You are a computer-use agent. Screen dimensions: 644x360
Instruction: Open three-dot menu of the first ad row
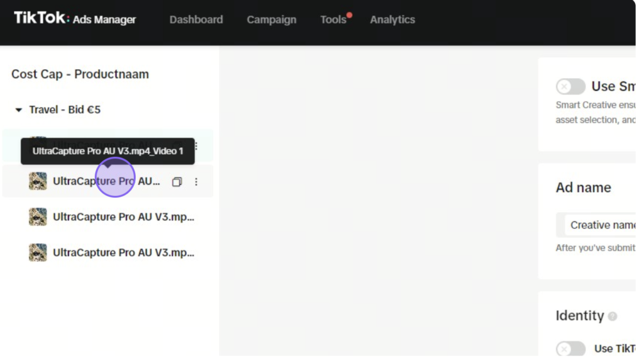pos(196,146)
